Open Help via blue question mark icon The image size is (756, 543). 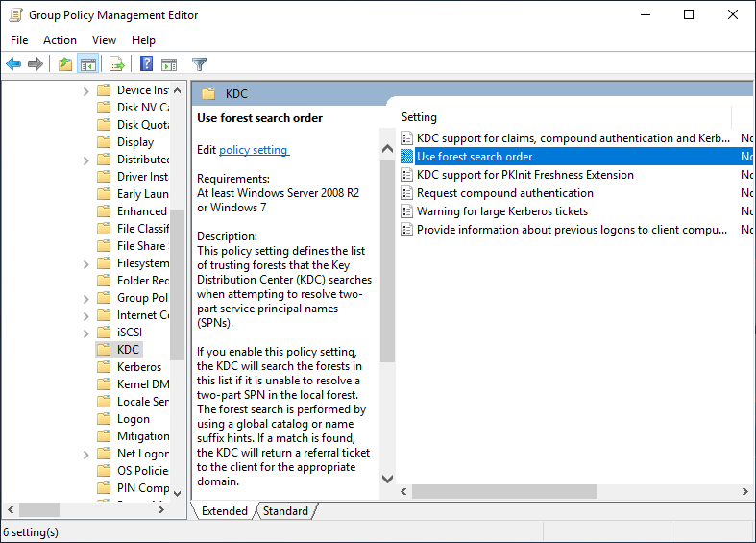(x=146, y=64)
